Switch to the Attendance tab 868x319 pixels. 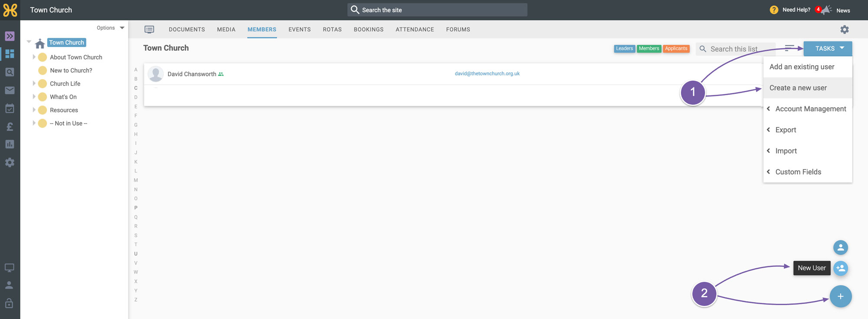coord(414,30)
